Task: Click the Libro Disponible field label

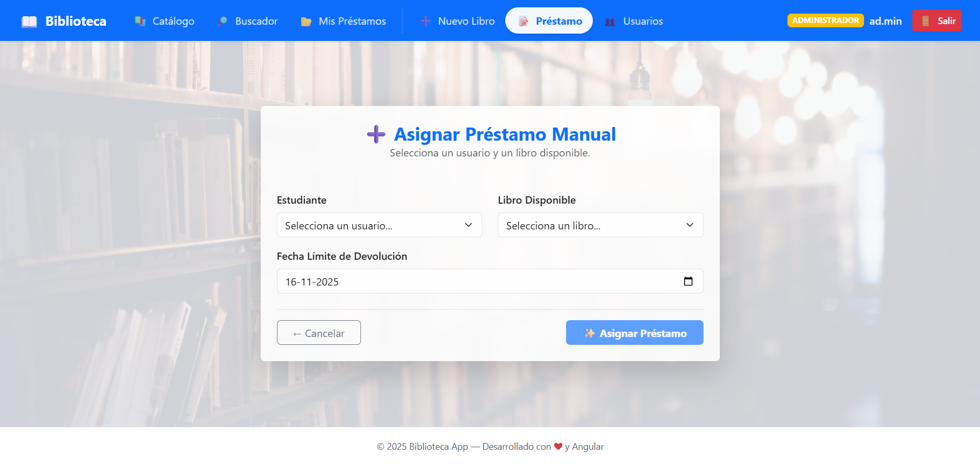Action: click(537, 200)
